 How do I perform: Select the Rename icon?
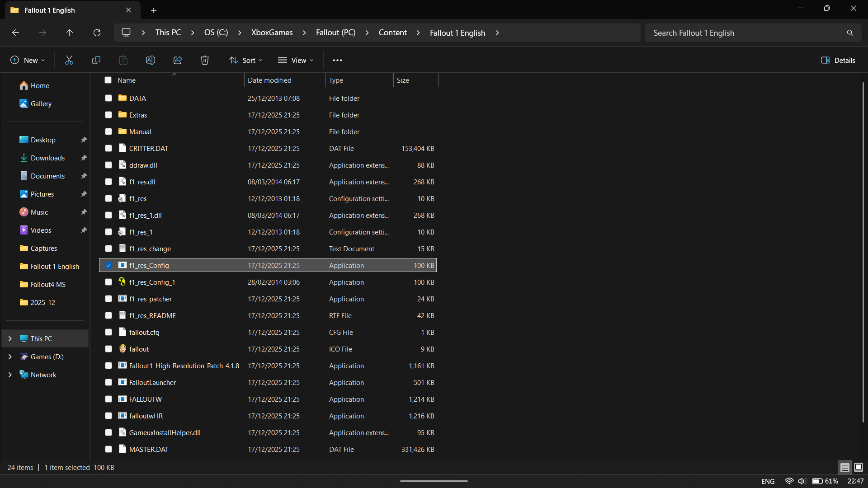click(150, 60)
